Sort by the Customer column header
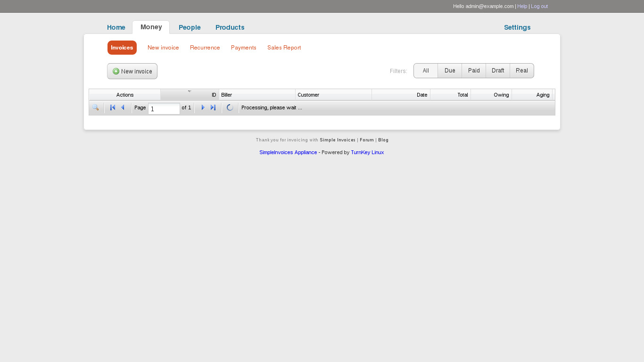 point(333,95)
